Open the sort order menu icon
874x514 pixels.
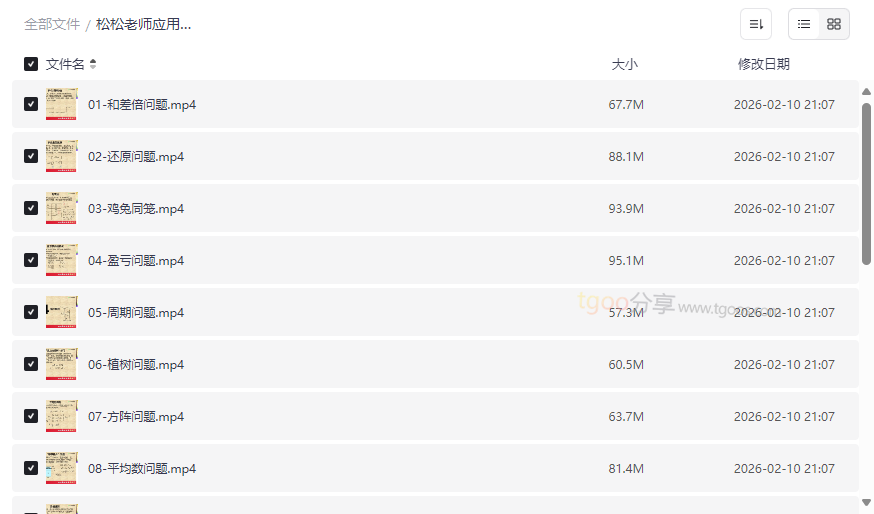click(756, 24)
